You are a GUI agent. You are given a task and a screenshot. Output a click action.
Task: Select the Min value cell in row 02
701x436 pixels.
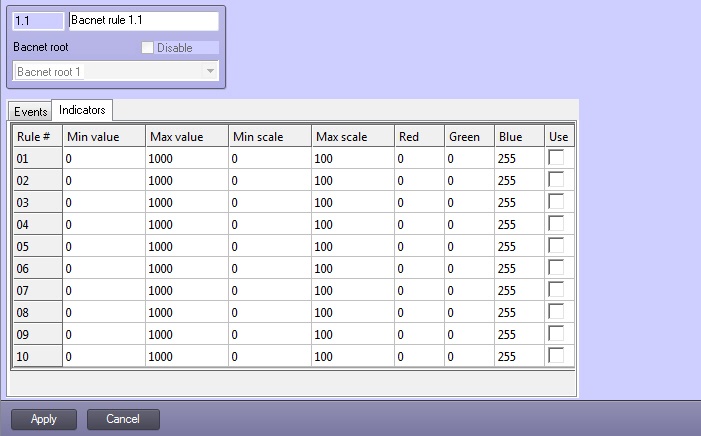click(104, 180)
